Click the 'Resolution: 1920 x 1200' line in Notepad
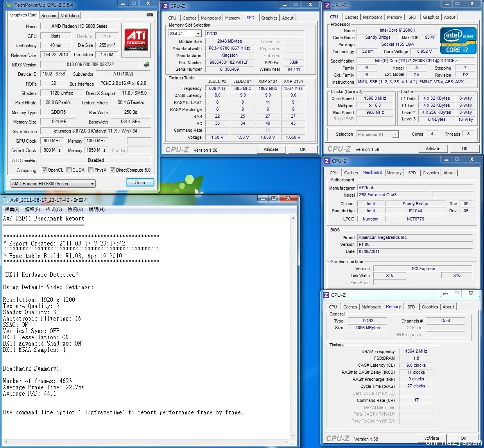 (x=39, y=300)
